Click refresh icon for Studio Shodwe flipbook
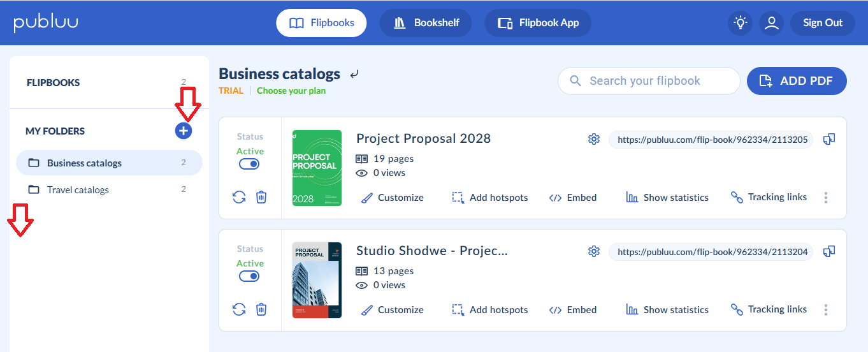Screen dimensions: 868x352 [x=239, y=309]
